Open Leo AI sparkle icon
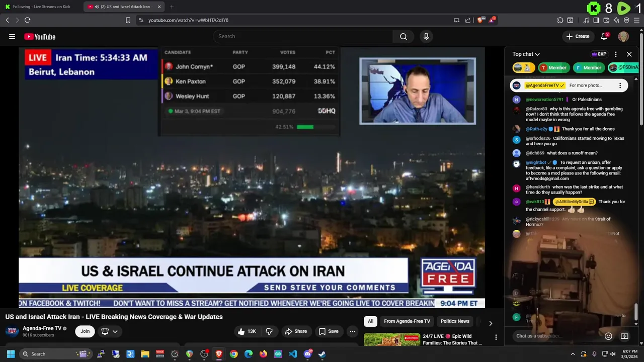 coord(616,20)
